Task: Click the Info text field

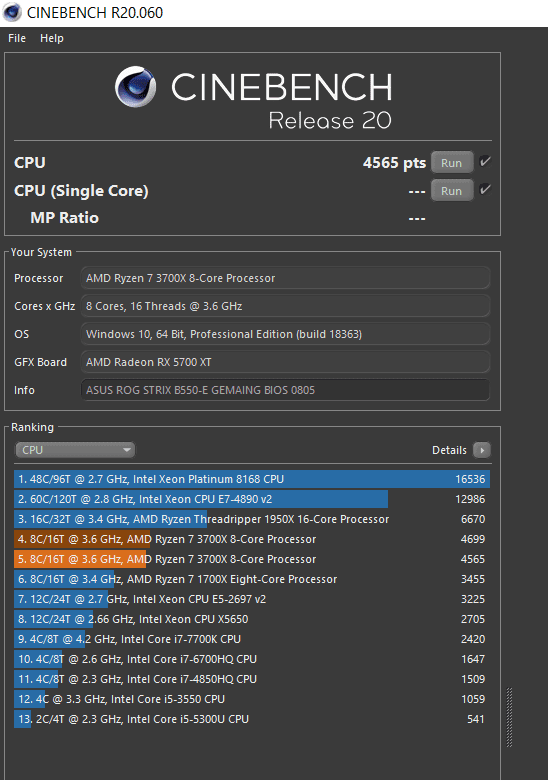Action: tap(285, 390)
